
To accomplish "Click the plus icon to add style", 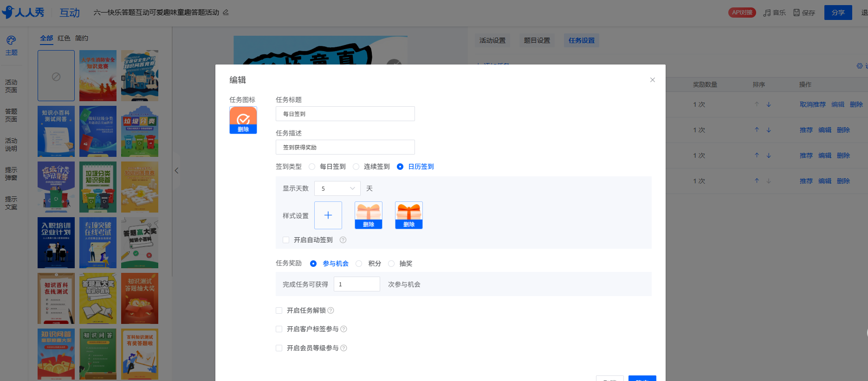I will 328,215.
